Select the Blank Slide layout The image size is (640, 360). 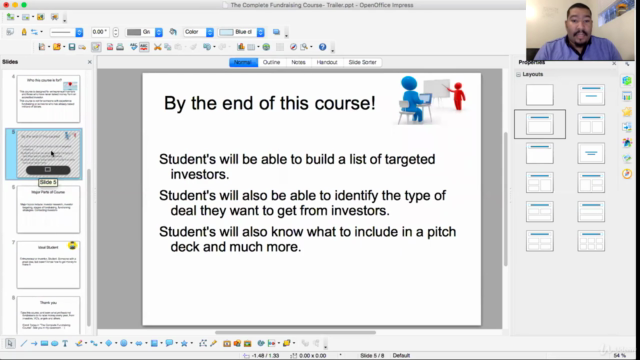click(540, 95)
